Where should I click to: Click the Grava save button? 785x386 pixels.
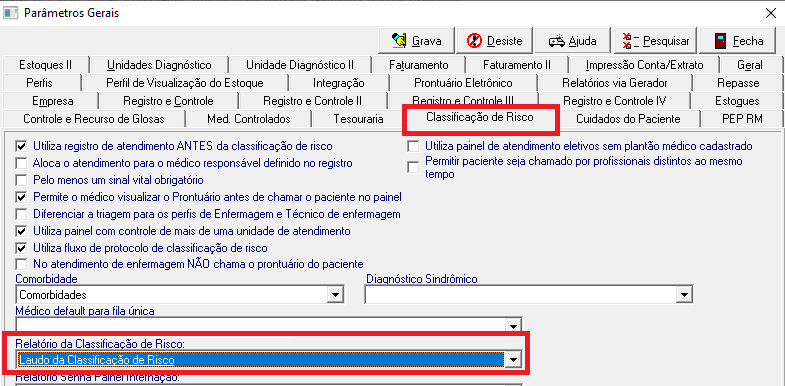tap(417, 41)
